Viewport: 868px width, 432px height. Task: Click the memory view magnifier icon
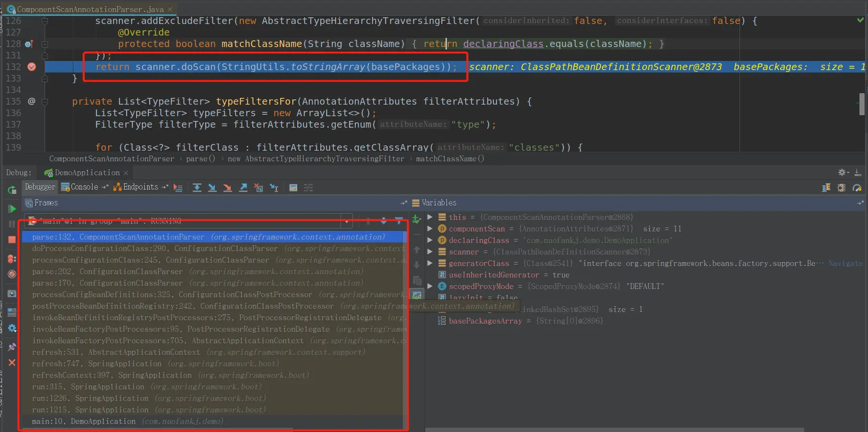point(842,188)
